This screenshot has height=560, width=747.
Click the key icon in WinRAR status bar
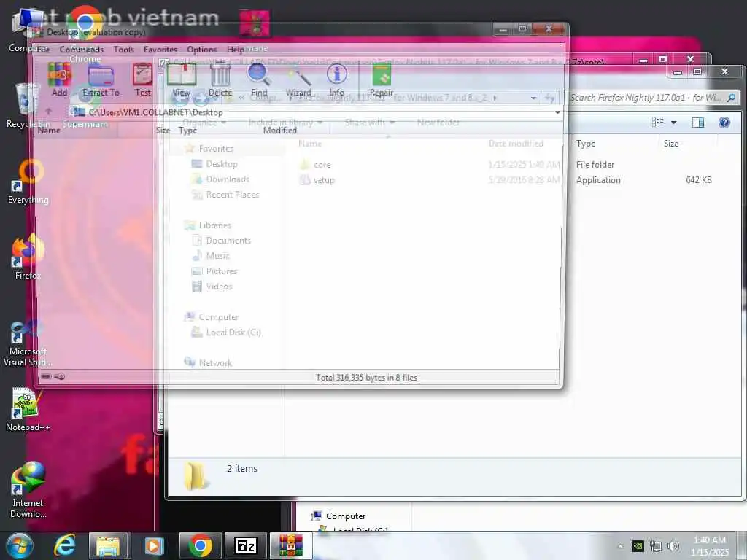[60, 376]
